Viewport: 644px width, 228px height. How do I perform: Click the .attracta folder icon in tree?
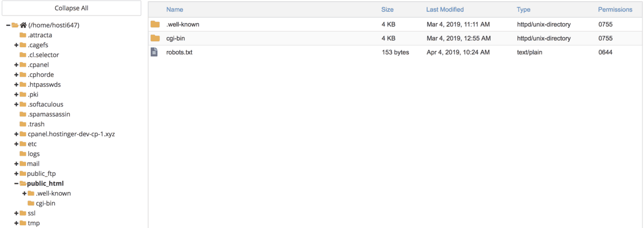pyautogui.click(x=23, y=35)
